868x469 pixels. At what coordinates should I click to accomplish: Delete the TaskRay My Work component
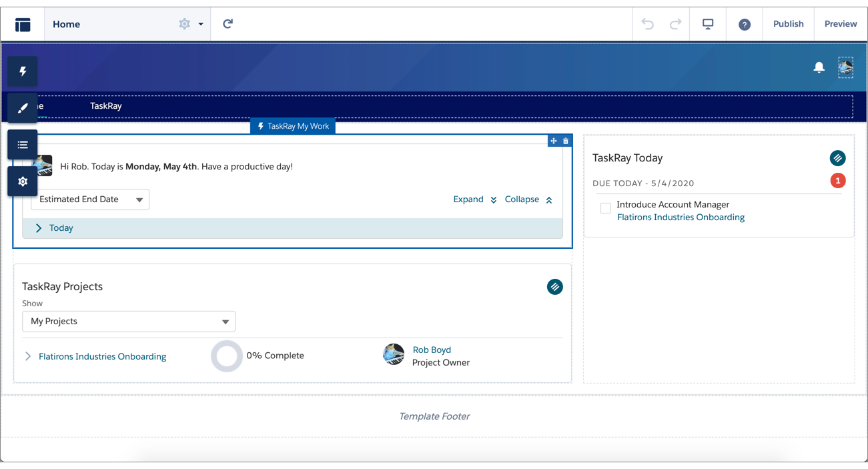[x=566, y=141]
